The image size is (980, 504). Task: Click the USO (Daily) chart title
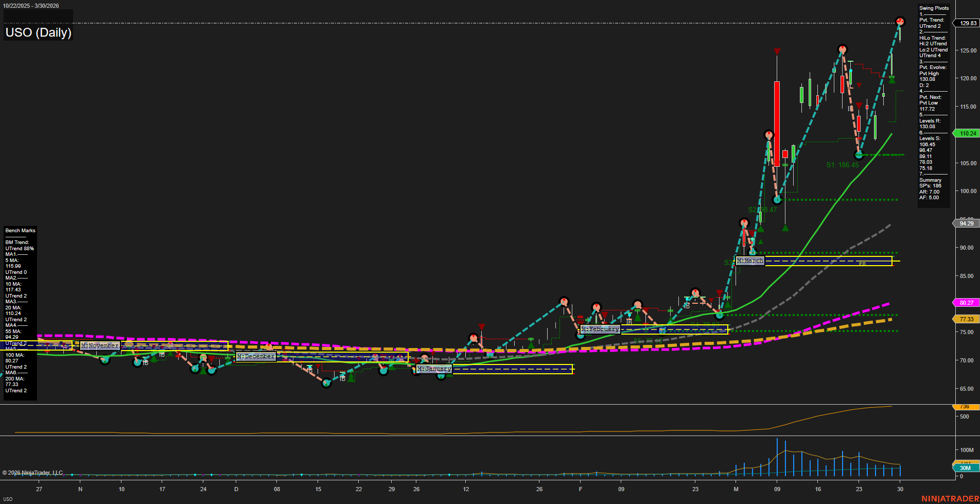tap(39, 32)
